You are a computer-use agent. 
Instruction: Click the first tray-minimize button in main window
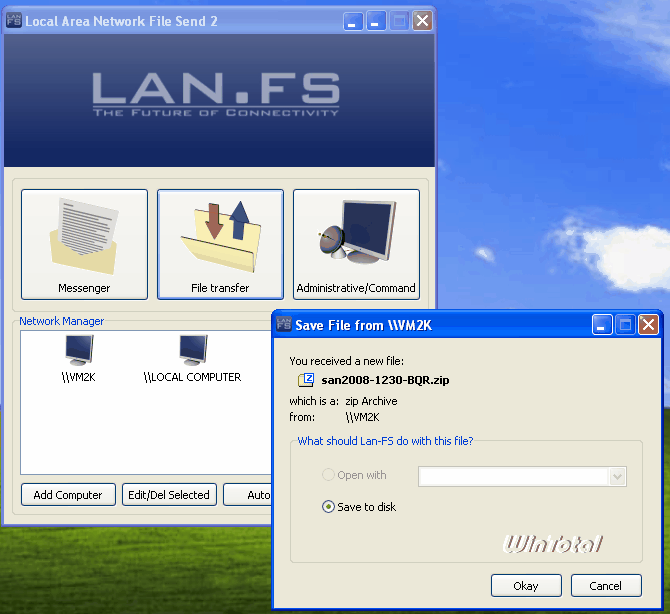point(353,21)
